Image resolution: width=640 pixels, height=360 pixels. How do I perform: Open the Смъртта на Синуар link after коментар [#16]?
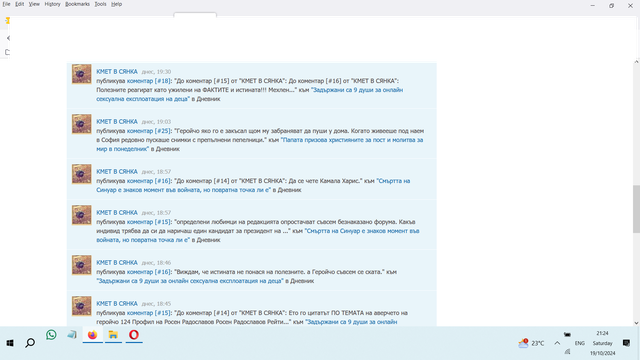(253, 185)
